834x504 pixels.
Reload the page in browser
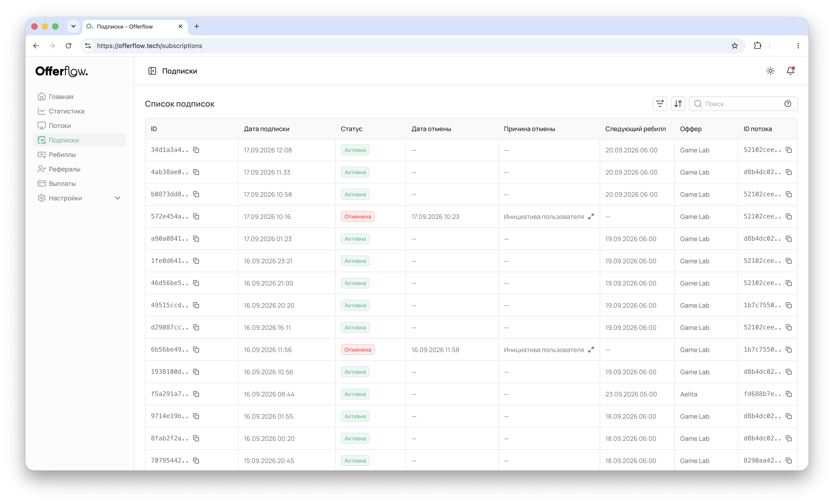68,46
